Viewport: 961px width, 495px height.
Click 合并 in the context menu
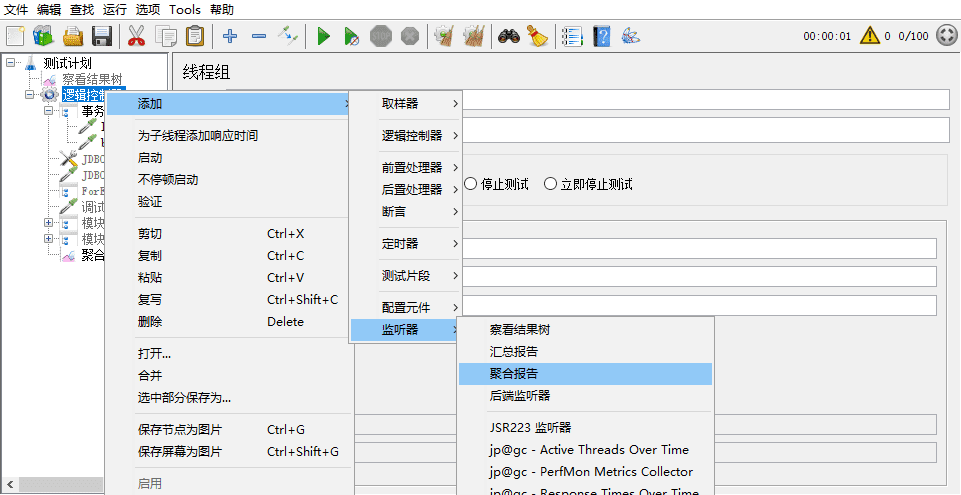tap(230, 376)
